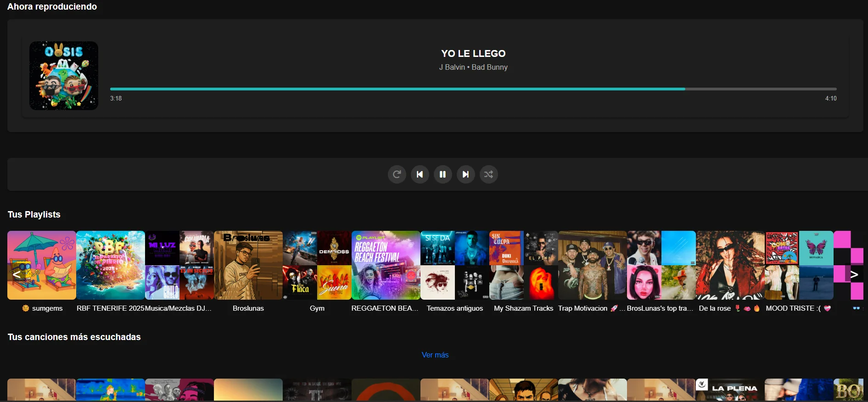This screenshot has width=868, height=402.
Task: Click the Gym playlist name
Action: pyautogui.click(x=317, y=308)
